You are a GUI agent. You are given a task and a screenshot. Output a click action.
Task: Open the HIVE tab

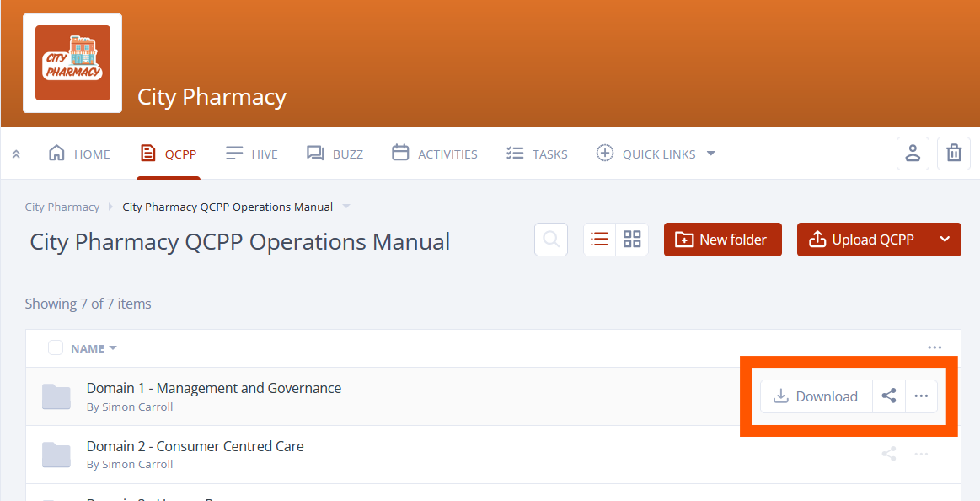coord(252,154)
